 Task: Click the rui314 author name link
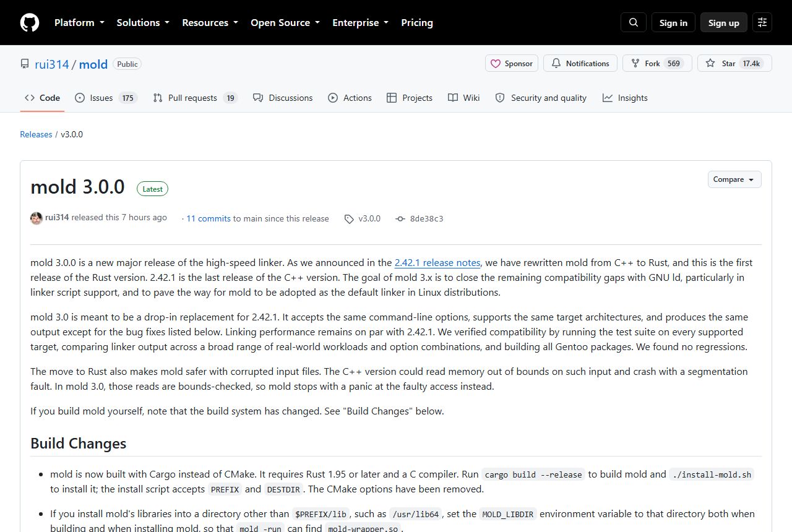[x=57, y=217]
